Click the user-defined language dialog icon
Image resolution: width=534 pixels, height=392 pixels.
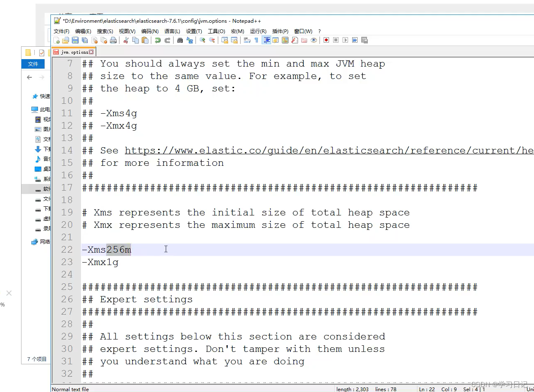[275, 40]
